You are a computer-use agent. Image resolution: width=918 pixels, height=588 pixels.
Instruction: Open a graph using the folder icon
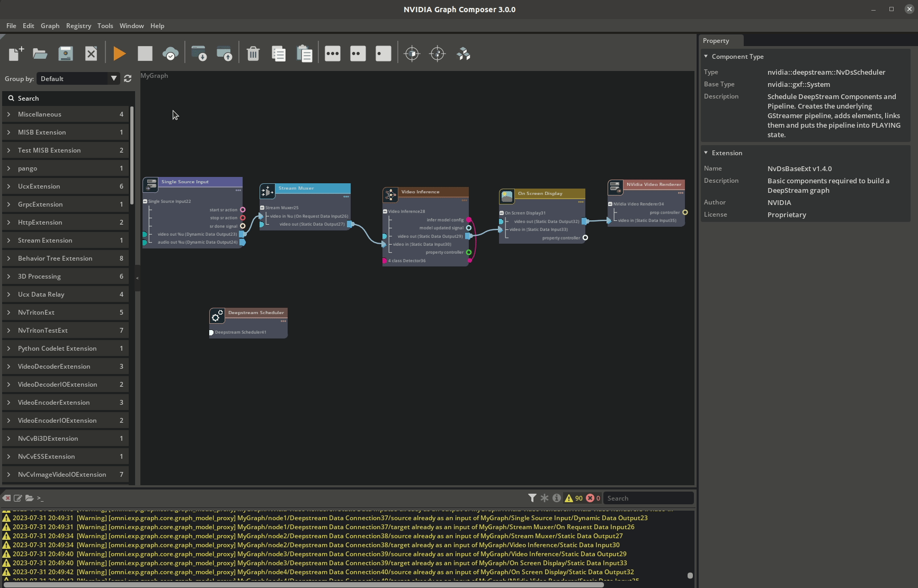tap(40, 54)
